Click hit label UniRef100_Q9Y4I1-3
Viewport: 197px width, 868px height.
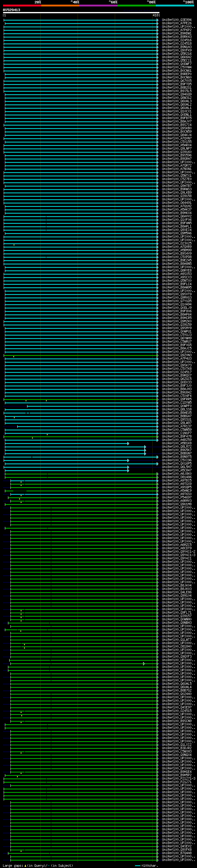[179, 555]
